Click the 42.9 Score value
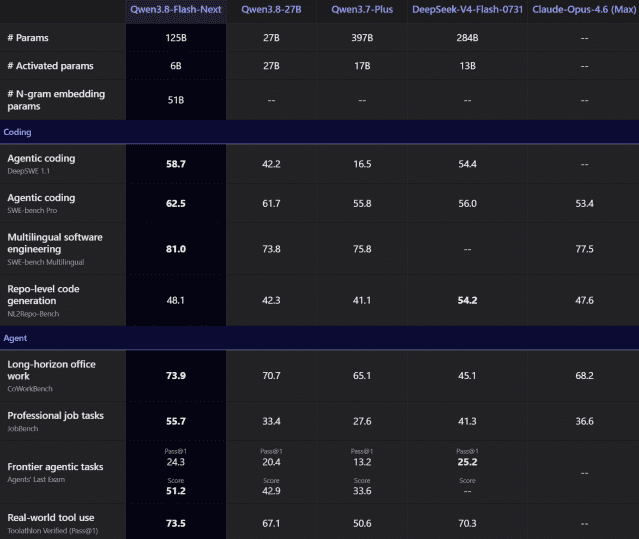 271,491
